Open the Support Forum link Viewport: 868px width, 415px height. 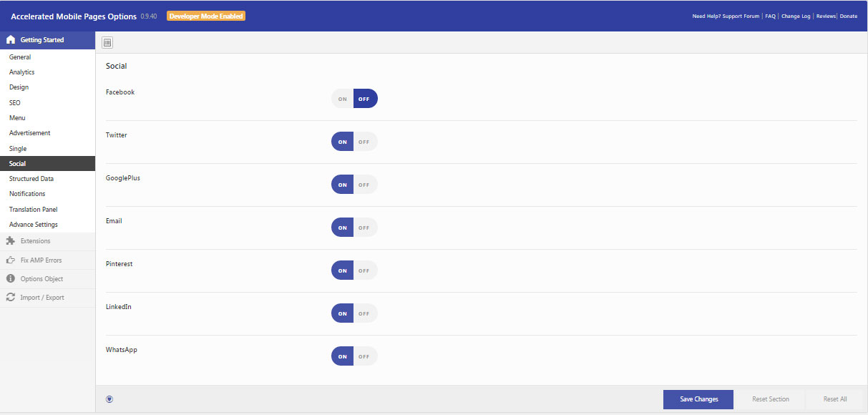pyautogui.click(x=741, y=16)
